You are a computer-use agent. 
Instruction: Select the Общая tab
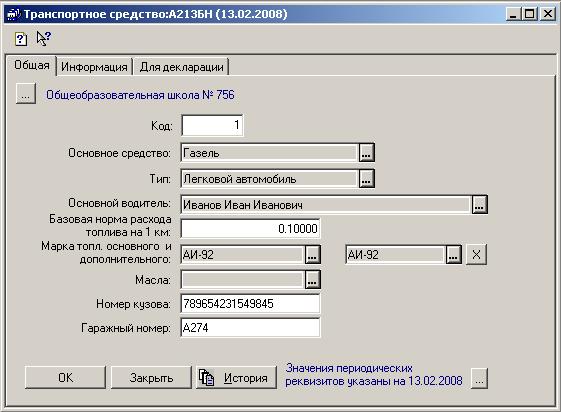point(31,65)
